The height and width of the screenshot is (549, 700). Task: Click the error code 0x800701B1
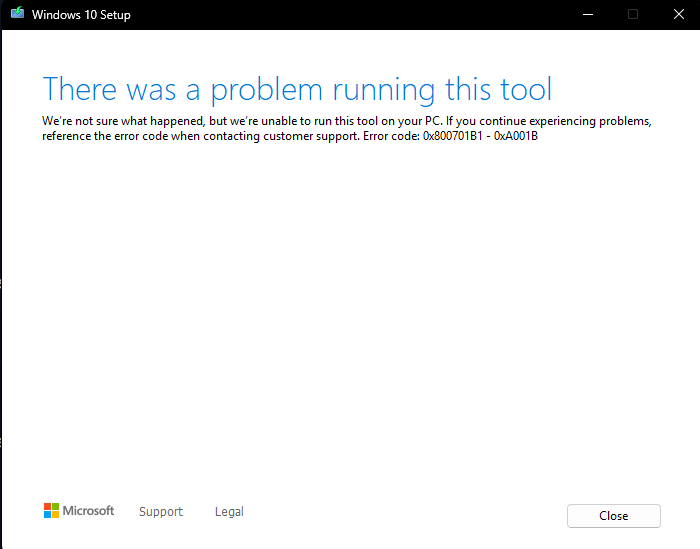(x=453, y=136)
